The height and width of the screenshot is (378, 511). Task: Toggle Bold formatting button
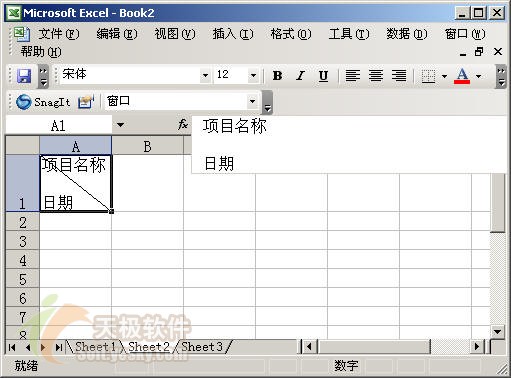click(x=277, y=76)
